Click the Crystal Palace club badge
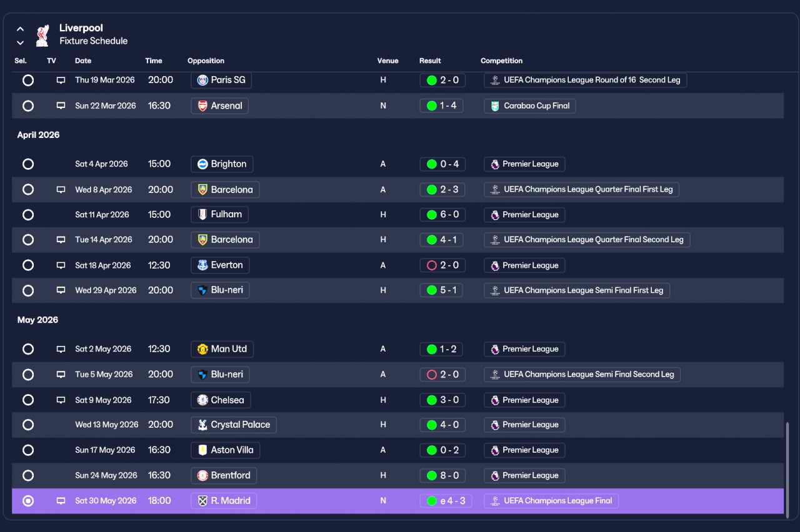Screen dimensions: 800x532 202,425
